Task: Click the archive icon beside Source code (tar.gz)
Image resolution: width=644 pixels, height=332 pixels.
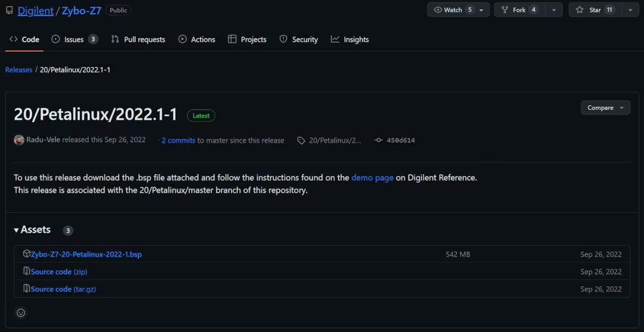Action: 27,288
